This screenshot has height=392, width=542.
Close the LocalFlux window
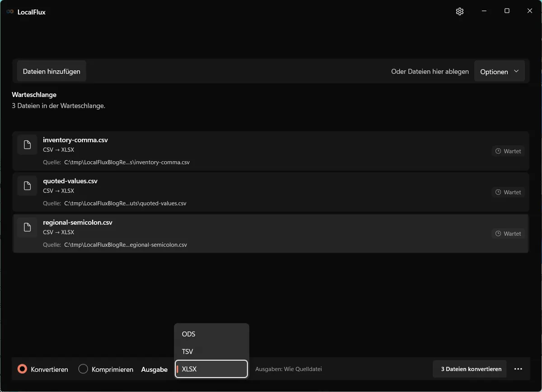[530, 11]
